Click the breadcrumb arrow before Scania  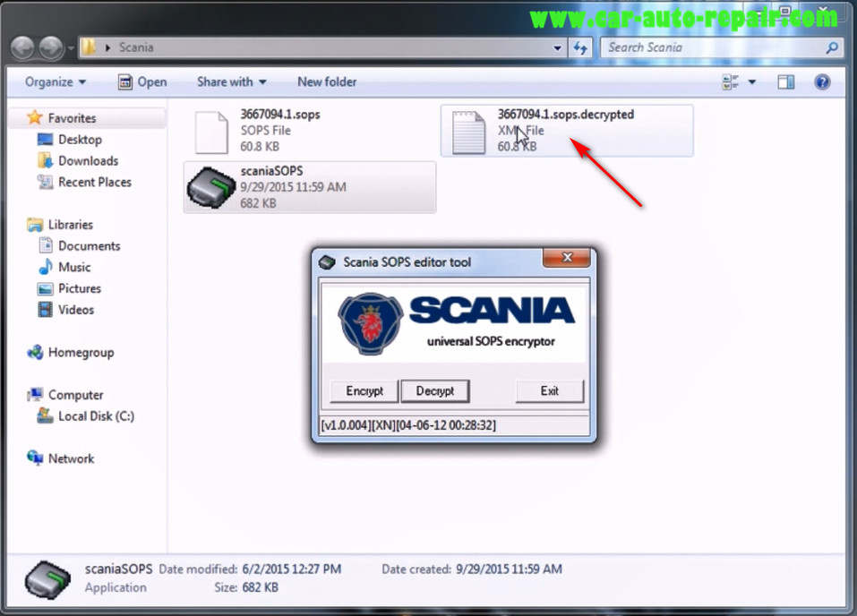107,48
